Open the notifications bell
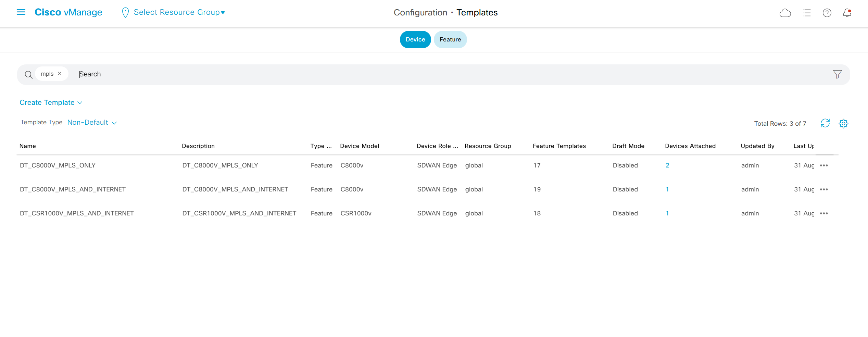 click(x=847, y=13)
